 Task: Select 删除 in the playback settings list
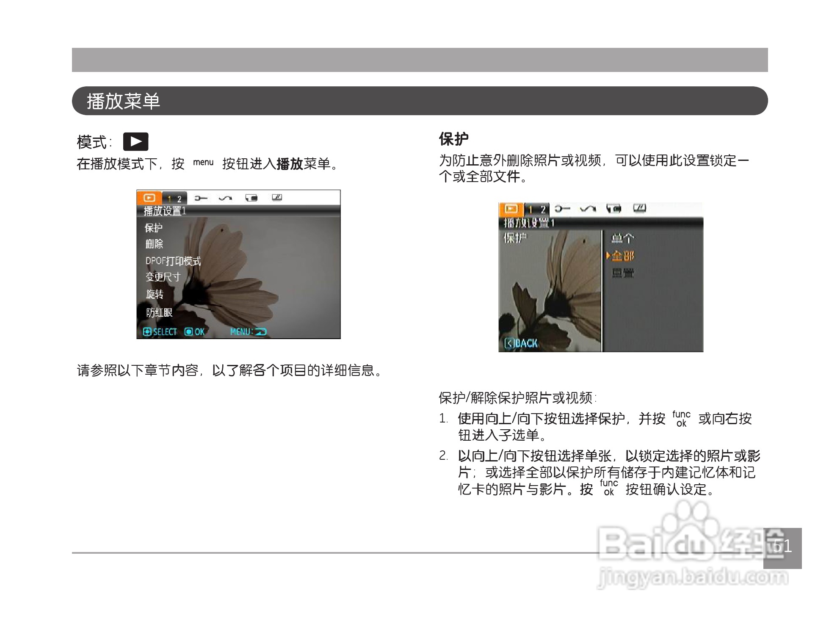pyautogui.click(x=154, y=244)
